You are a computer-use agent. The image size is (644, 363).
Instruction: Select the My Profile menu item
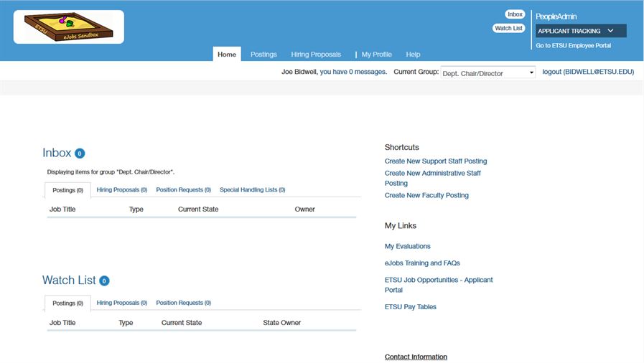click(376, 55)
